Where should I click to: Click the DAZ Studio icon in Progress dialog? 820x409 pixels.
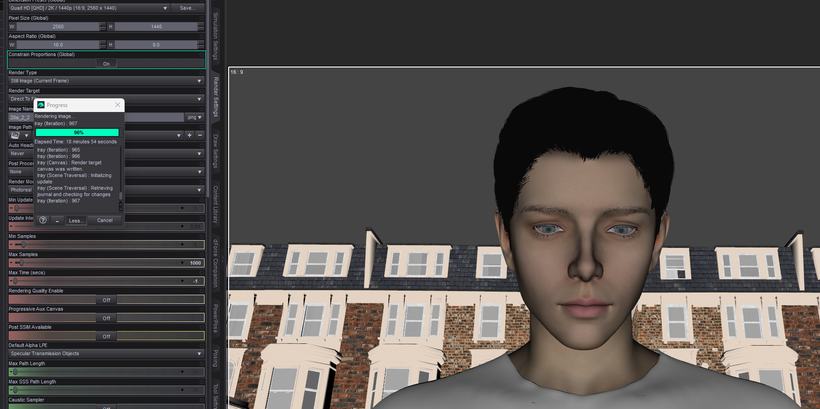(41, 105)
